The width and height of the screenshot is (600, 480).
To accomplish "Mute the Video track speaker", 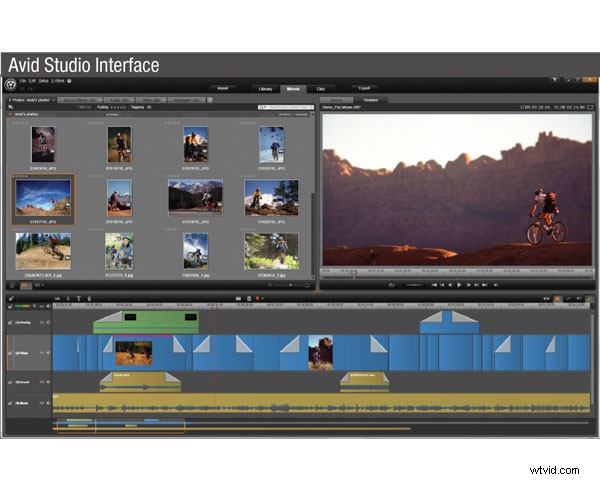I will coord(48,353).
